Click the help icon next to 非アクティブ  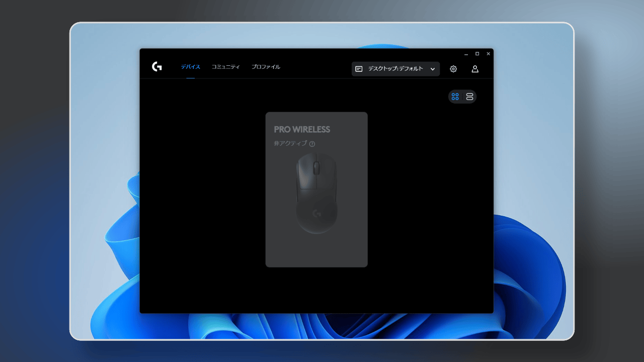click(312, 144)
